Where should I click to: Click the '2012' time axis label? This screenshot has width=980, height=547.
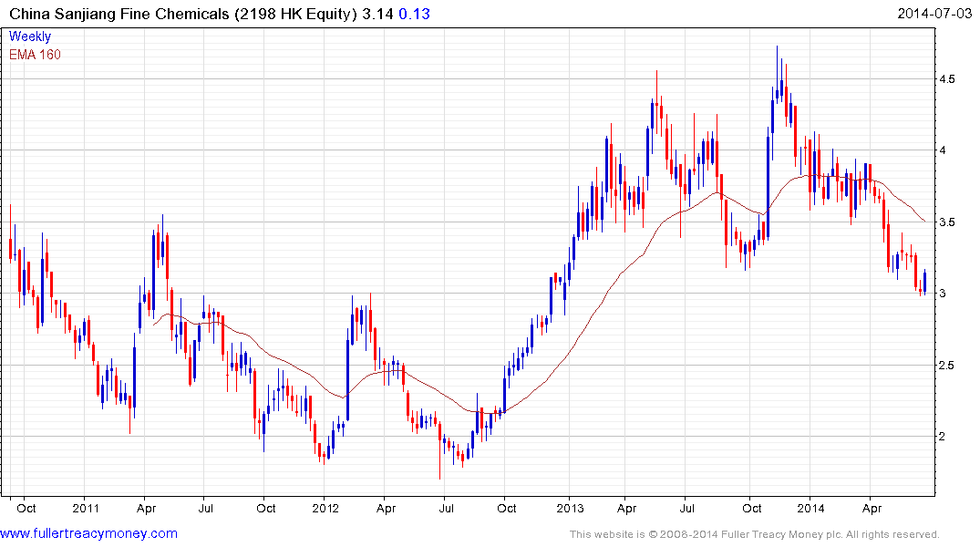click(x=325, y=508)
